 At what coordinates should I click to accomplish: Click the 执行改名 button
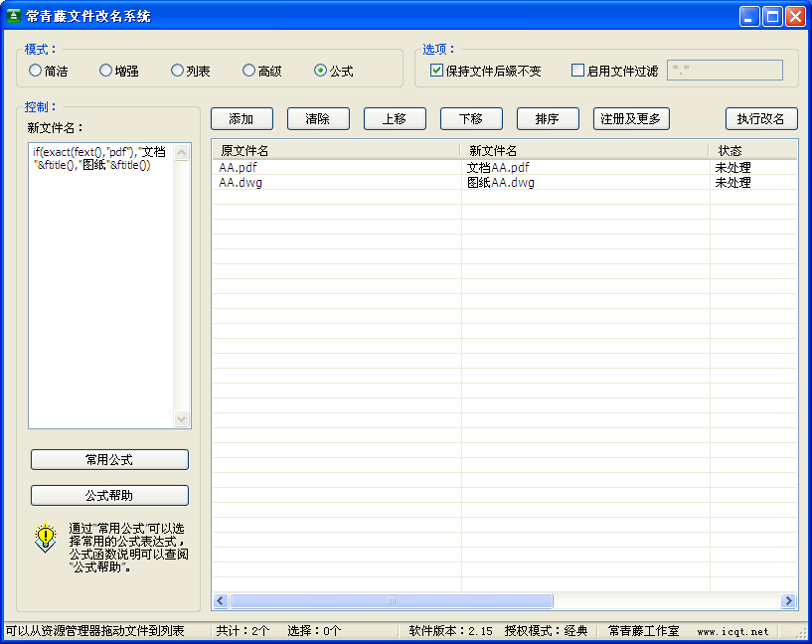[761, 119]
